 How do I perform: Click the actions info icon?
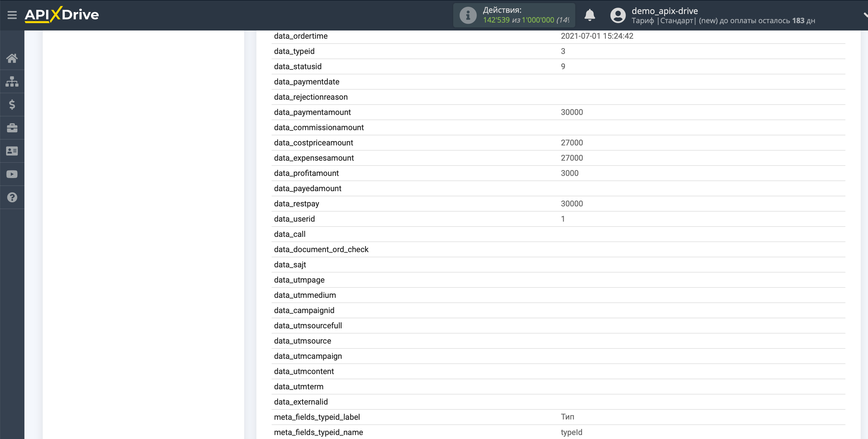(x=468, y=15)
